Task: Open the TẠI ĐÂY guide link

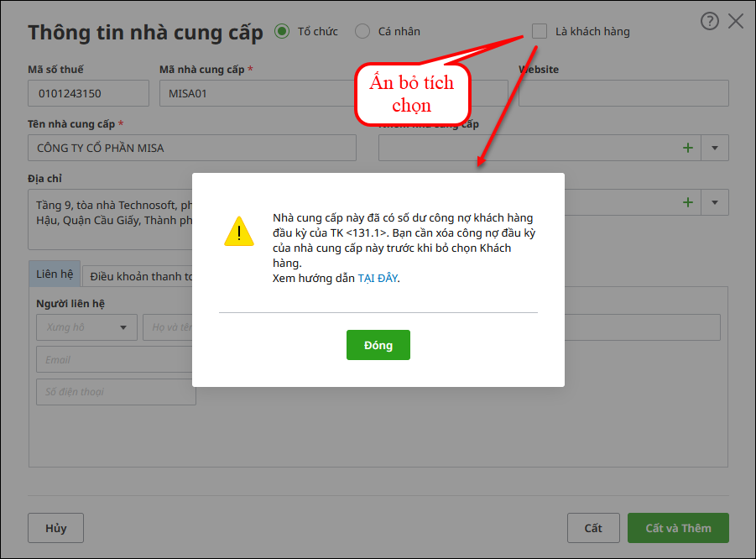Action: click(378, 279)
